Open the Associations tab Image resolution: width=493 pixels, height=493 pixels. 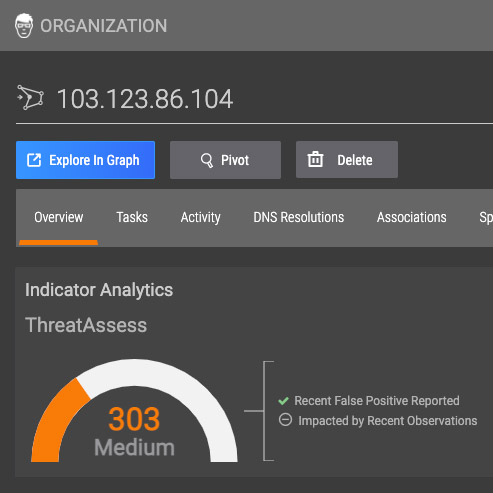412,217
